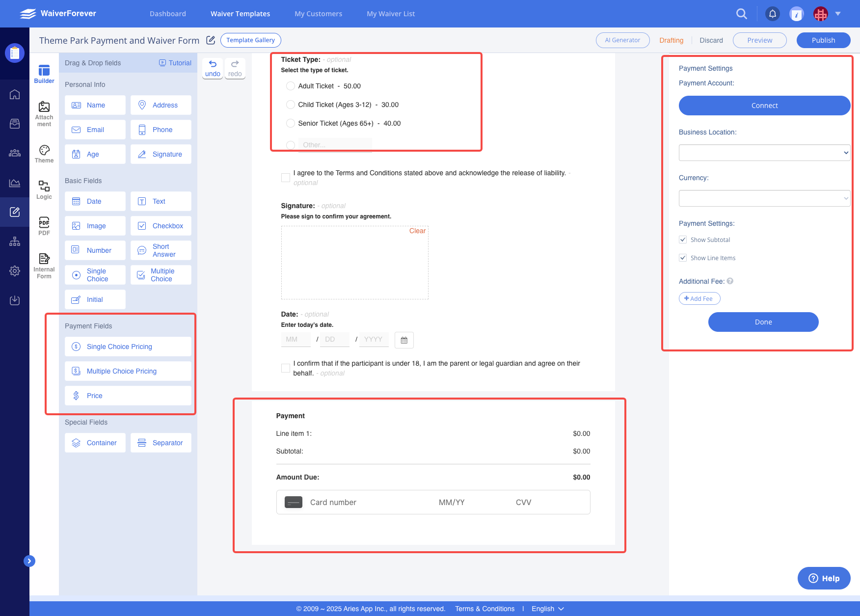Image resolution: width=860 pixels, height=616 pixels.
Task: Open the Dashboard menu item
Action: [x=168, y=14]
